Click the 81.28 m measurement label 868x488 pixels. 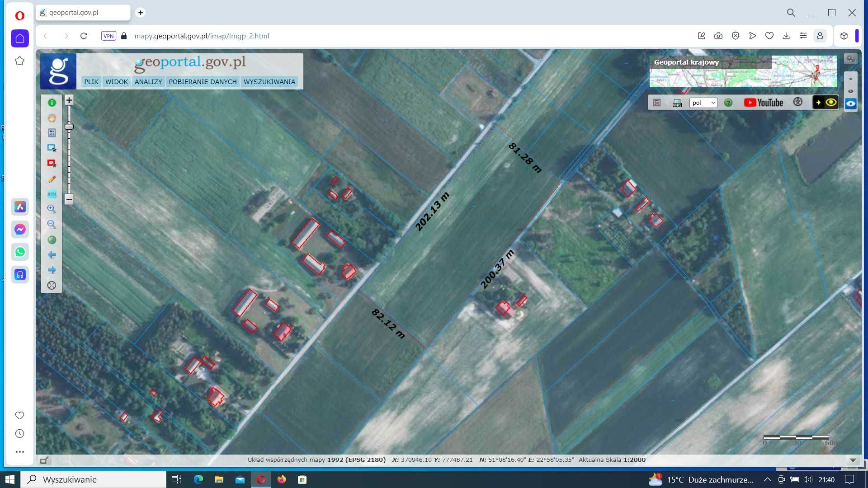click(525, 158)
